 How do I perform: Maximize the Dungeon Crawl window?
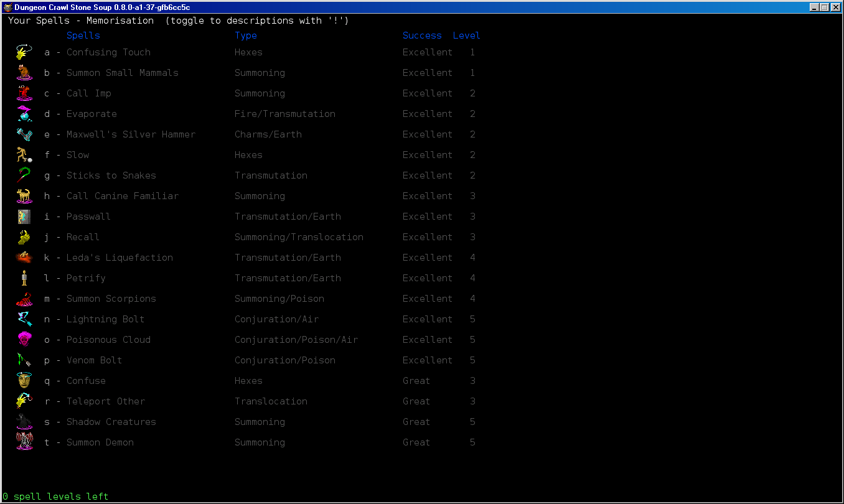(x=825, y=7)
